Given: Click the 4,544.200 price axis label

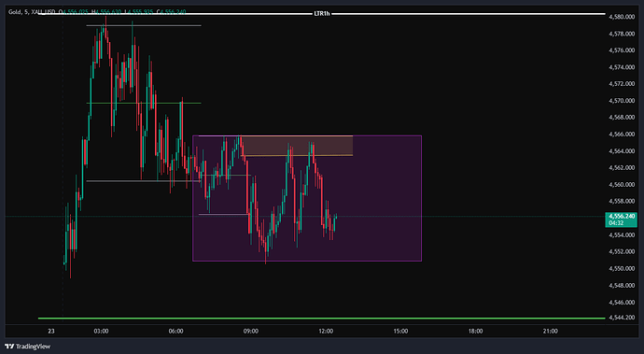Looking at the screenshot, I should [623, 318].
